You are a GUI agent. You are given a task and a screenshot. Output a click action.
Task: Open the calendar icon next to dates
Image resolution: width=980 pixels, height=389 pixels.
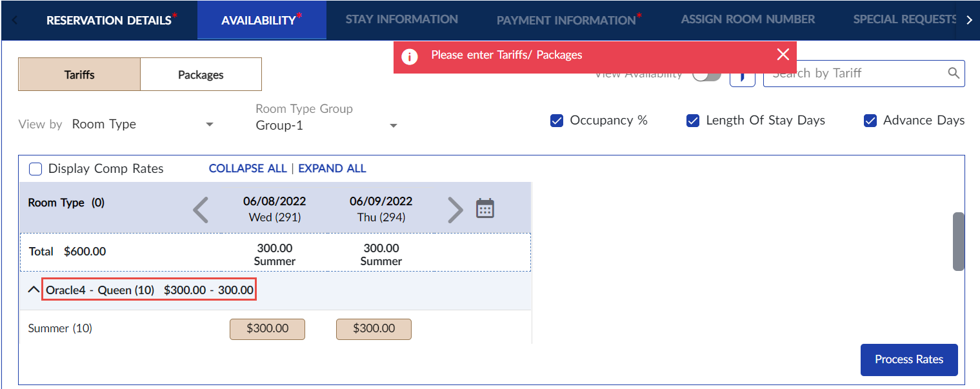click(485, 208)
